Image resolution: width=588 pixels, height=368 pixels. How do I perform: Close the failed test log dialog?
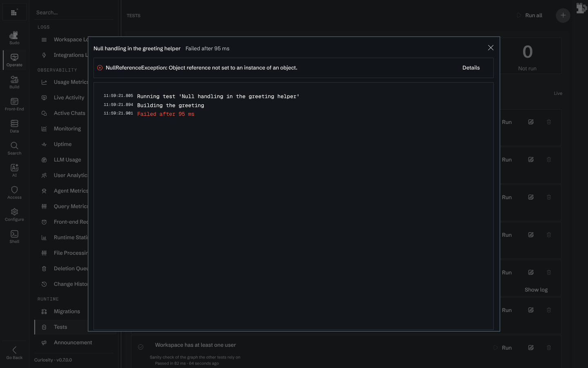click(x=491, y=48)
